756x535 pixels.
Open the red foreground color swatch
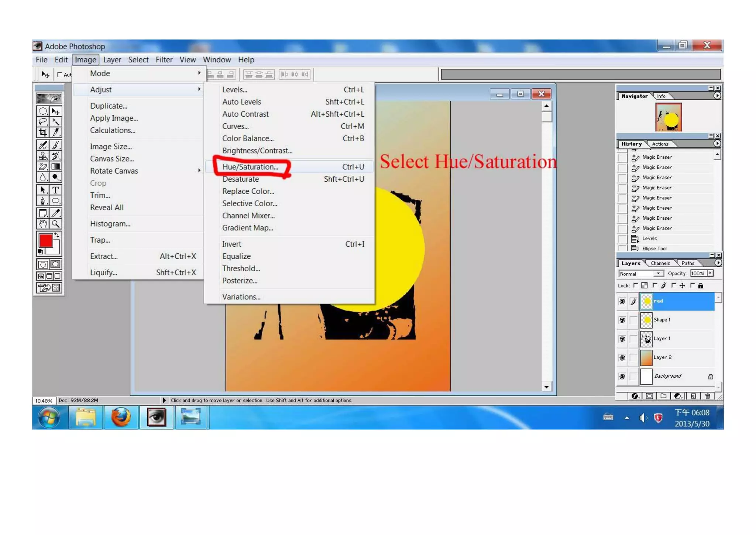(46, 241)
